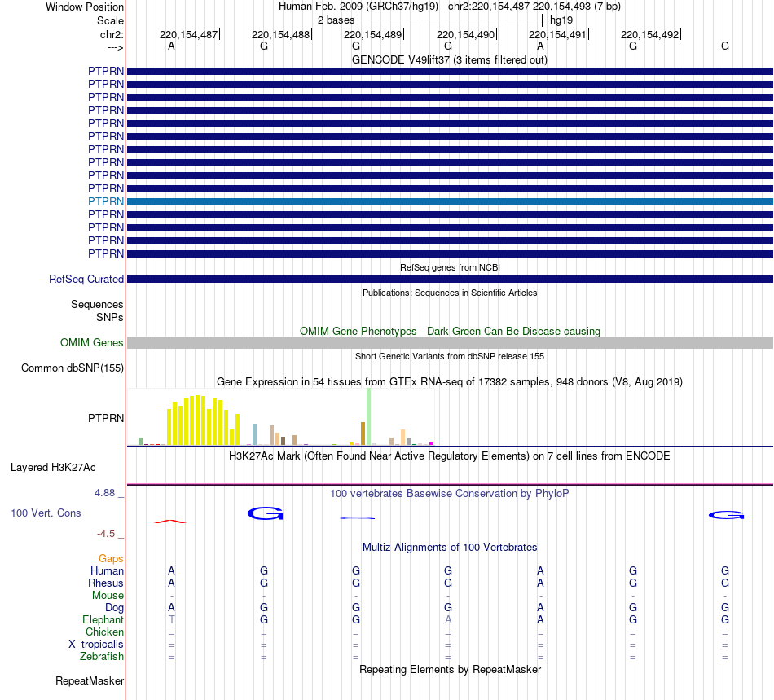Select the gray OMIM Genes bar

pos(450,342)
